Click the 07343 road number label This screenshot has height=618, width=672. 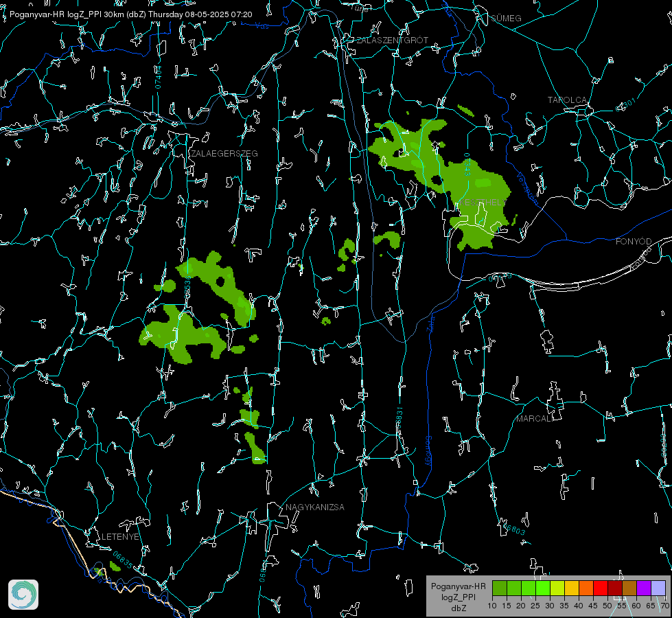click(x=467, y=164)
